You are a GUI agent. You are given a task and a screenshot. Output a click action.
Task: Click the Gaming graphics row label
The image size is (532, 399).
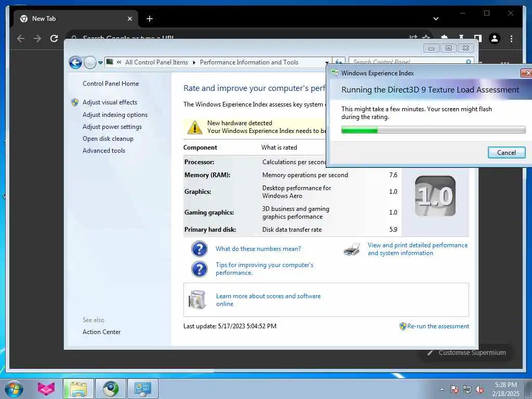(209, 212)
